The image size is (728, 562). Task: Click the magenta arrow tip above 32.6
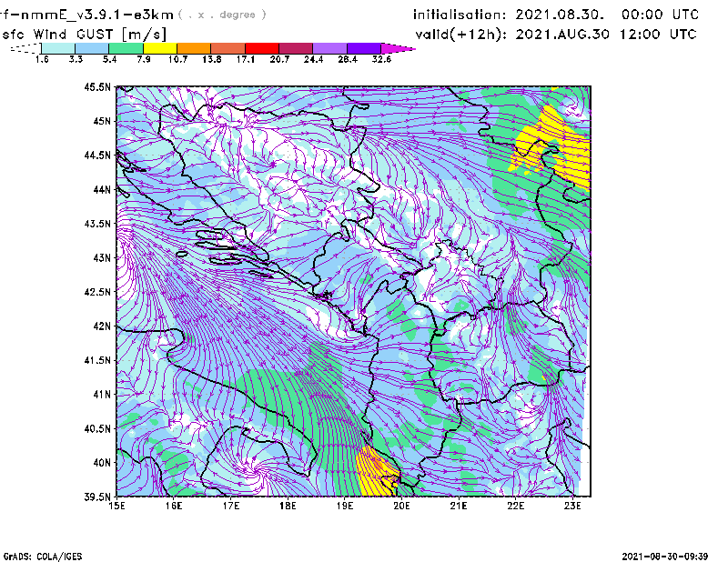398,48
